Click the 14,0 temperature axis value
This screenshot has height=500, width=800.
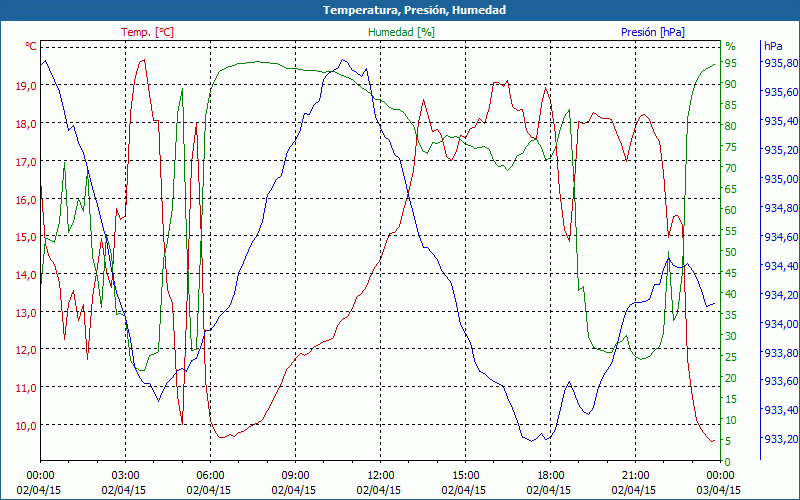click(x=26, y=275)
